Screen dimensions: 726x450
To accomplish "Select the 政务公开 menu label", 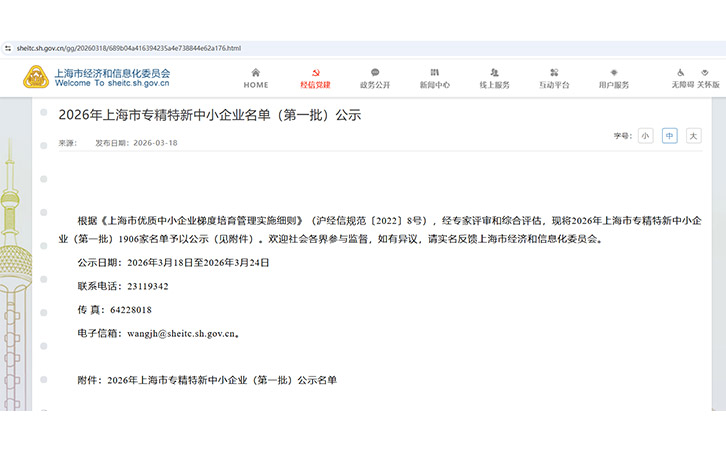I will pos(375,85).
